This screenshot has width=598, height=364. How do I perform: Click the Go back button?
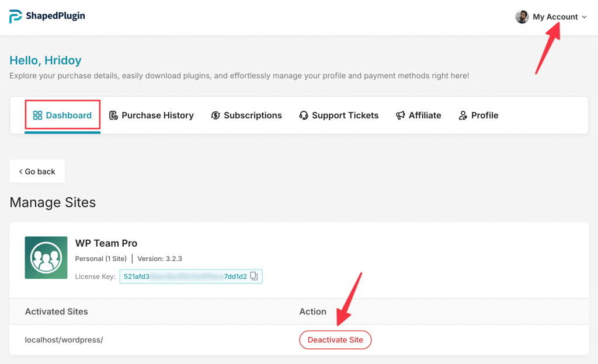(x=37, y=171)
